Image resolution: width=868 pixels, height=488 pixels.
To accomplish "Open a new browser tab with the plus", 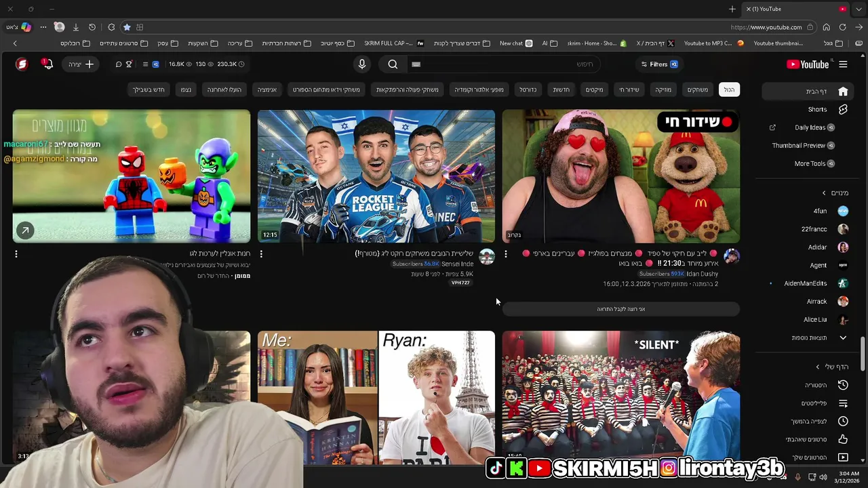I will click(732, 9).
